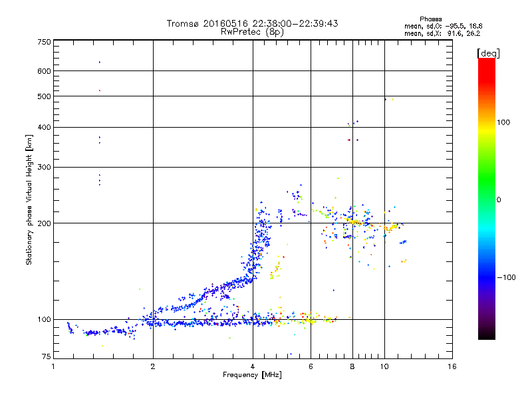Click the x-axis tick label '4'
This screenshot has height=399, width=532.
tap(253, 366)
